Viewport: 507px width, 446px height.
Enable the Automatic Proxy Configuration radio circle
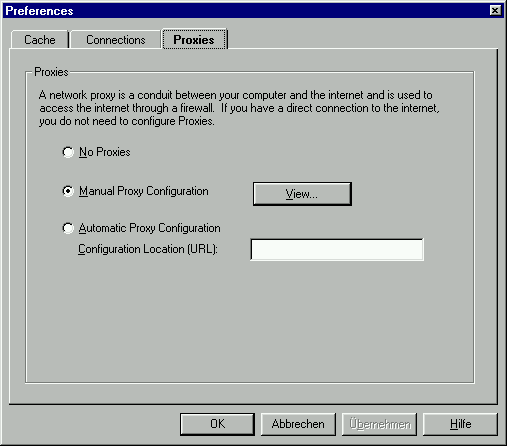coord(68,228)
